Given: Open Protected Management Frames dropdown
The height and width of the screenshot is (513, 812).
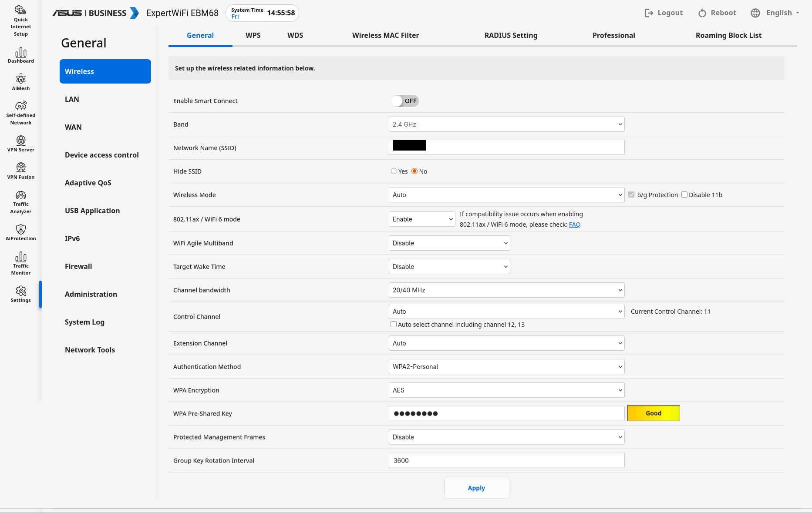Looking at the screenshot, I should 506,437.
